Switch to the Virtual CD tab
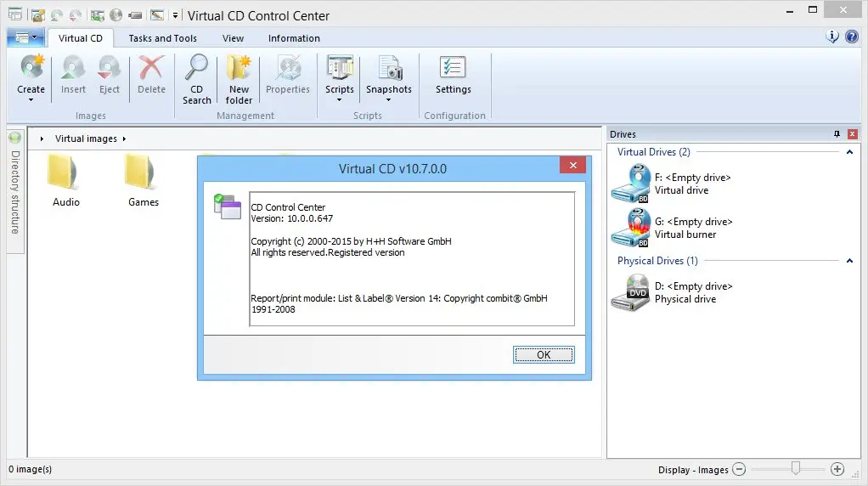The image size is (868, 486). click(81, 38)
